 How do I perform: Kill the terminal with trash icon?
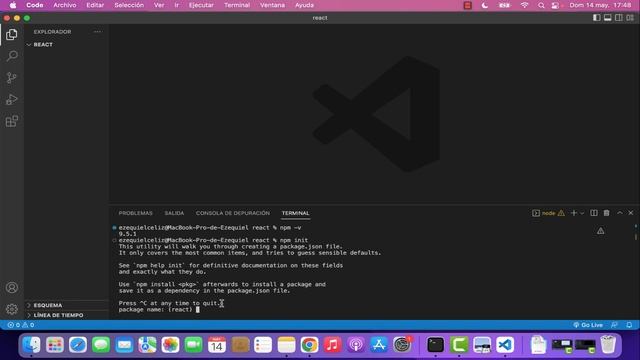[x=607, y=213]
